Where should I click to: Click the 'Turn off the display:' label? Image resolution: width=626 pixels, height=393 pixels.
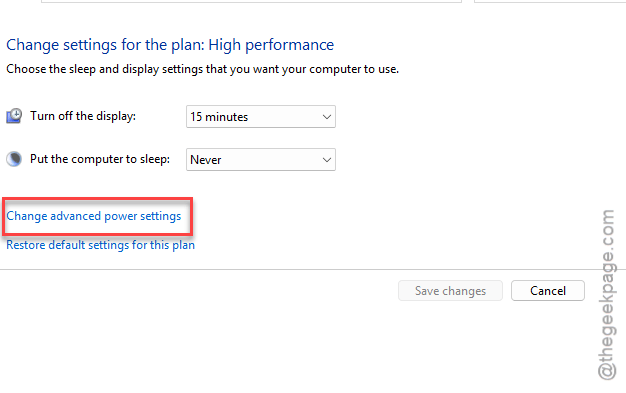click(83, 116)
